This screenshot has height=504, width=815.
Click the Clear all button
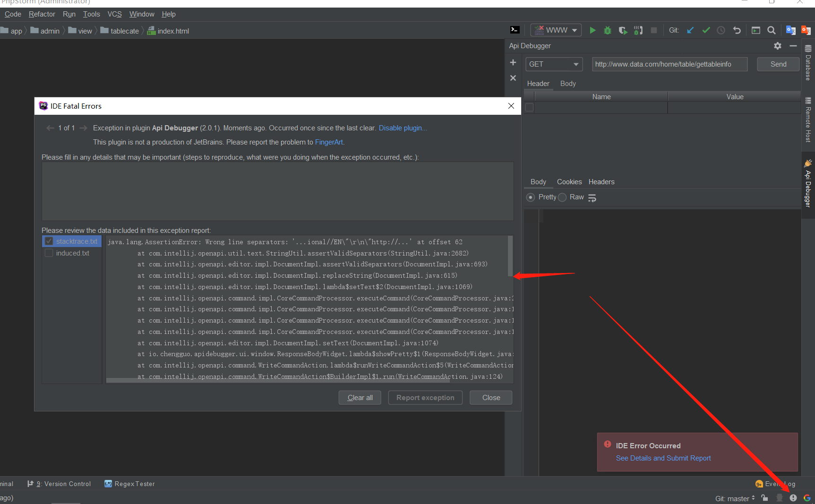point(360,398)
